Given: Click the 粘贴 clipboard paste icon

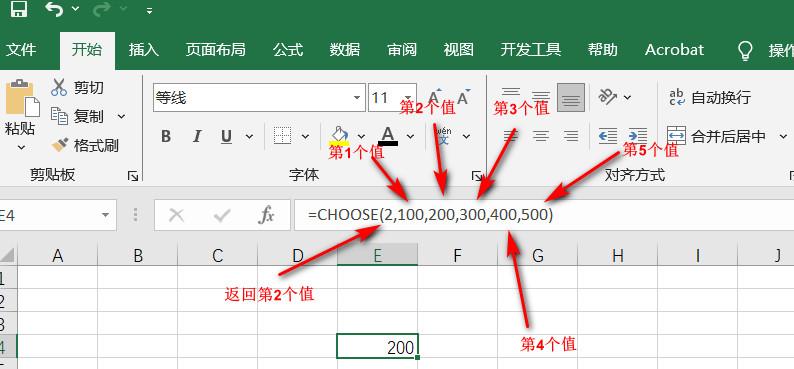Looking at the screenshot, I should [x=21, y=98].
